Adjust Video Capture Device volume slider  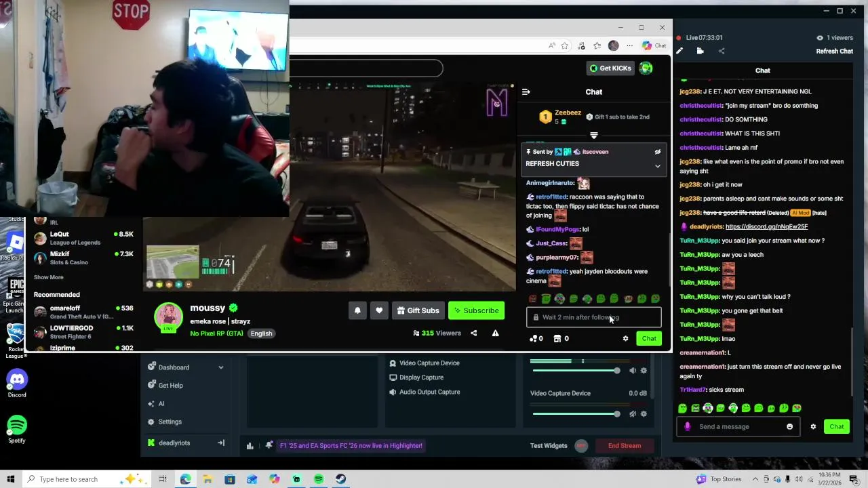point(575,414)
